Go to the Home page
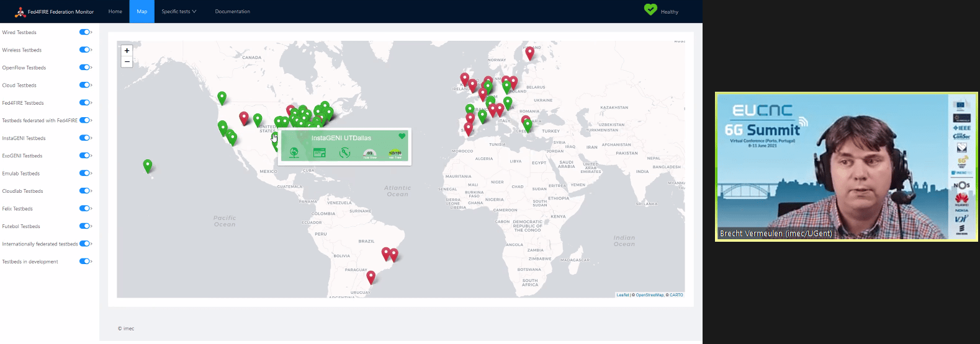Viewport: 980px width, 344px height. (115, 12)
